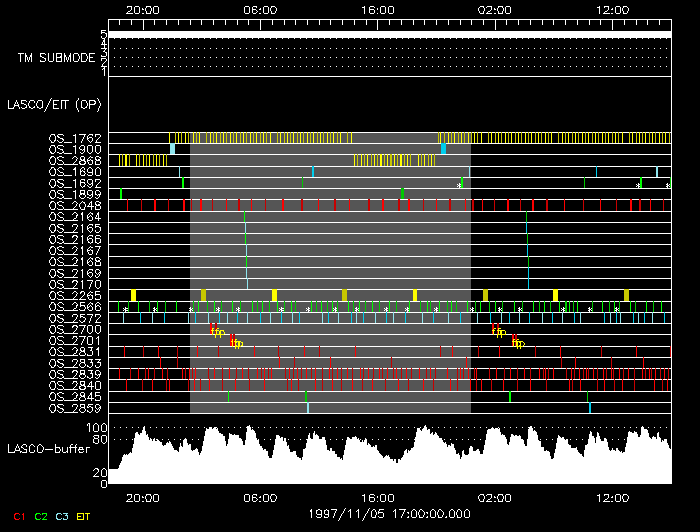This screenshot has width=700, height=532.
Task: Click the 80 tick on LASCO-buffer axis
Action: point(100,440)
